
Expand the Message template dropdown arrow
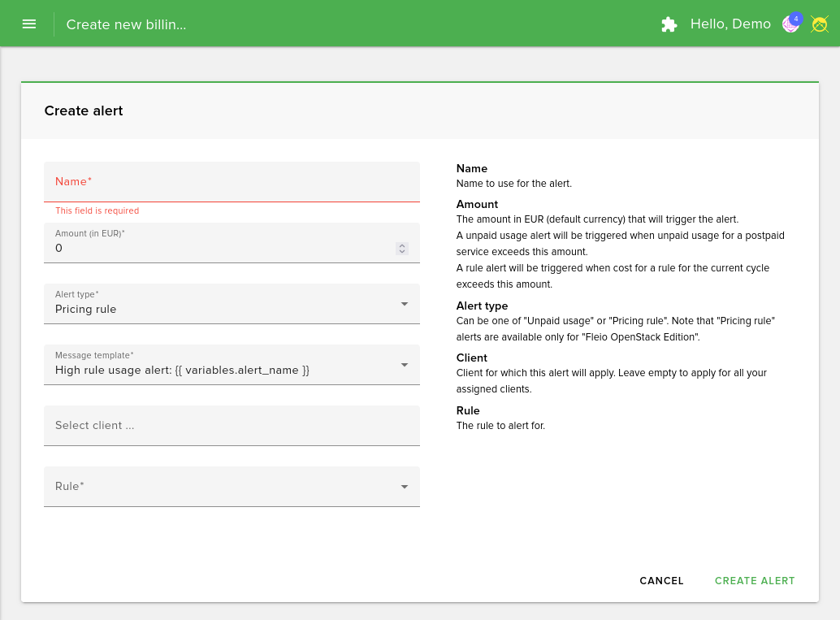[404, 365]
